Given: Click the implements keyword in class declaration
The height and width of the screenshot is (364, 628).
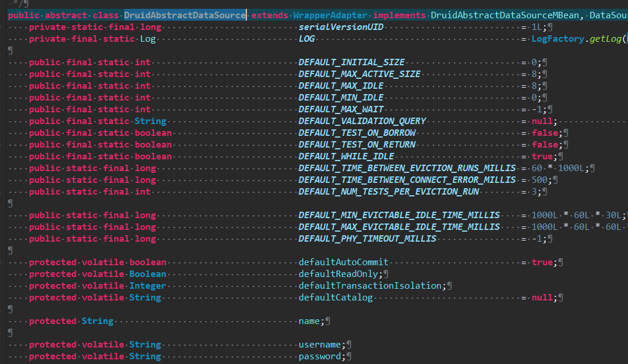Looking at the screenshot, I should click(399, 15).
